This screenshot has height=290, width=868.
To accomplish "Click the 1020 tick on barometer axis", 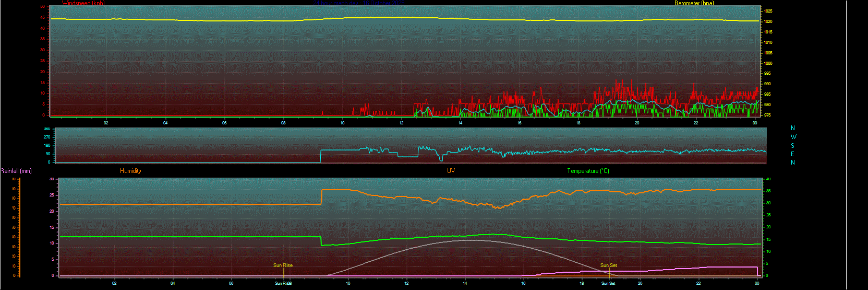I will pyautogui.click(x=768, y=22).
